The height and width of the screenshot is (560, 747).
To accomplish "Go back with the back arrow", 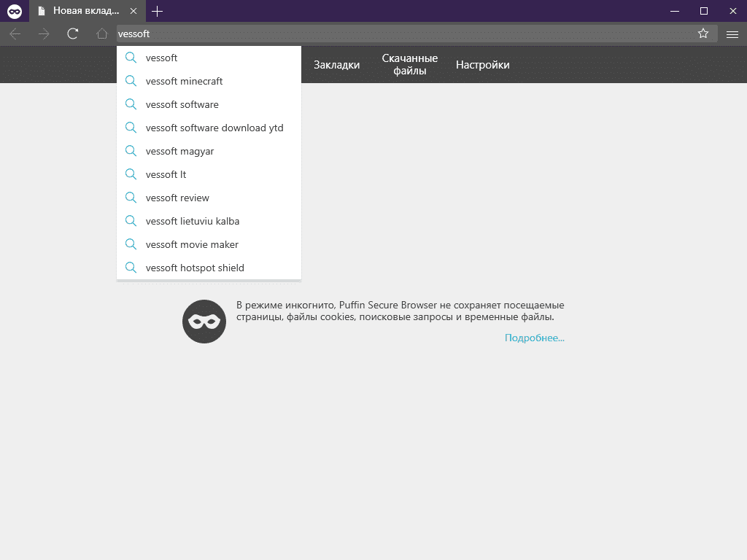I will point(15,34).
